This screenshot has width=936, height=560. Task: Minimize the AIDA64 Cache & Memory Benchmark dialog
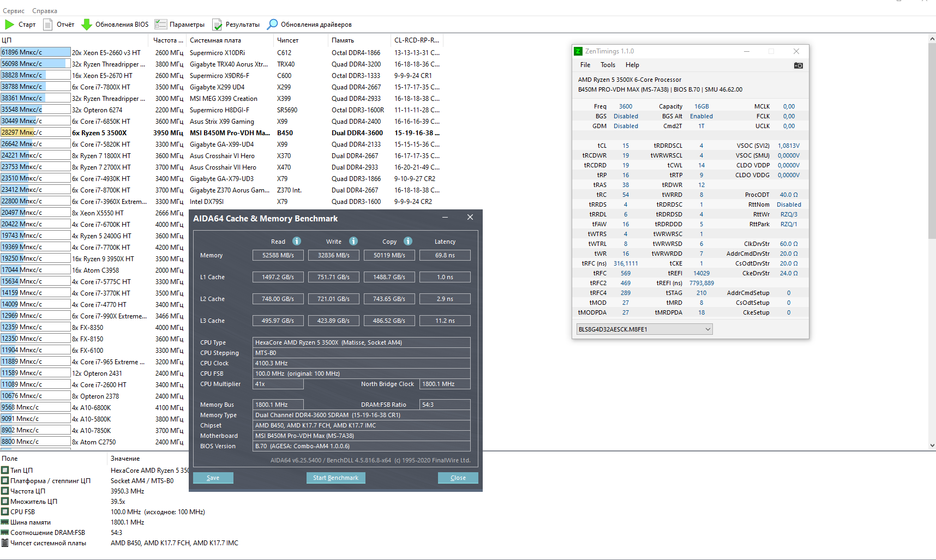pos(445,218)
